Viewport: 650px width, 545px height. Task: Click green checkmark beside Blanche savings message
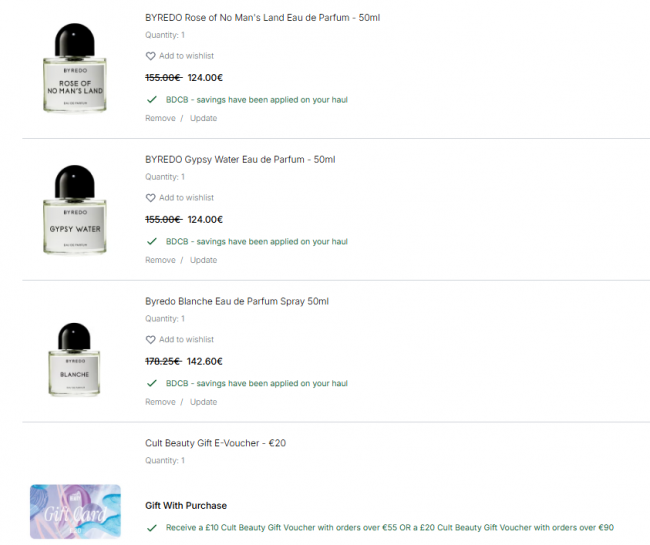coord(152,383)
